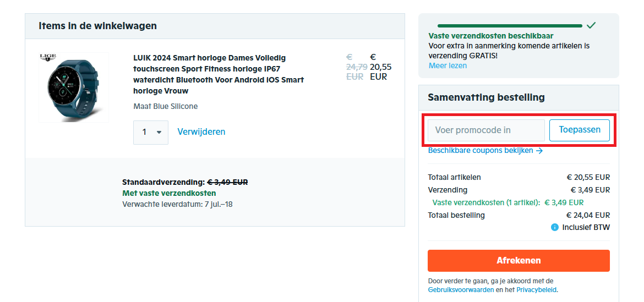The width and height of the screenshot is (644, 302).
Task: Expand the quantity dropdown showing 1
Action: [x=151, y=132]
